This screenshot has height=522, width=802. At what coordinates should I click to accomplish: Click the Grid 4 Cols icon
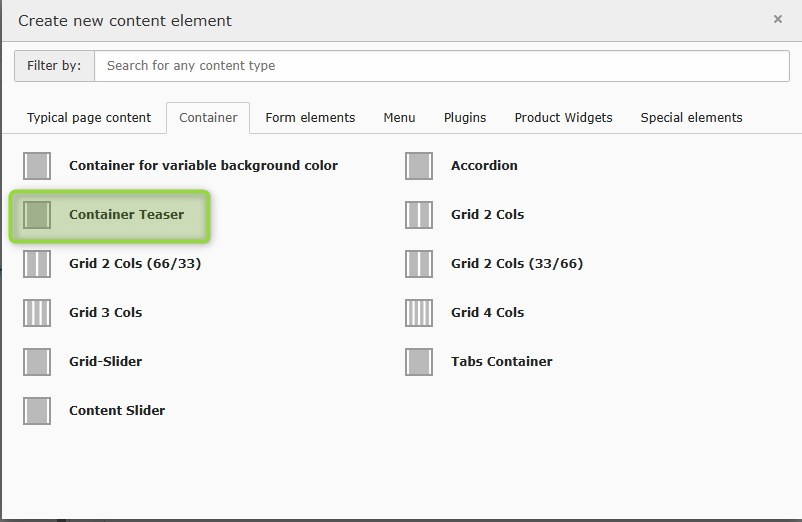point(419,313)
